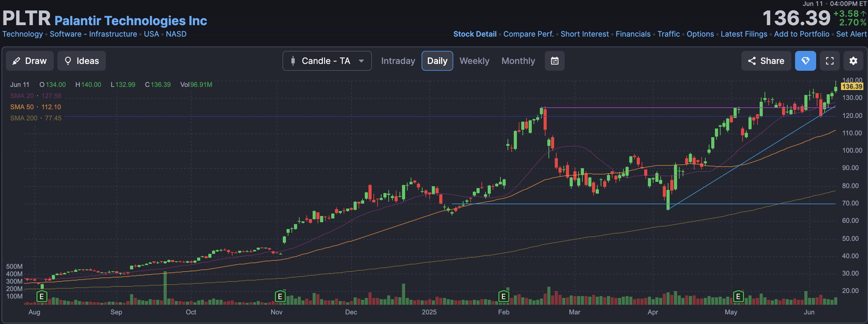Open Short Interest link

tap(585, 34)
